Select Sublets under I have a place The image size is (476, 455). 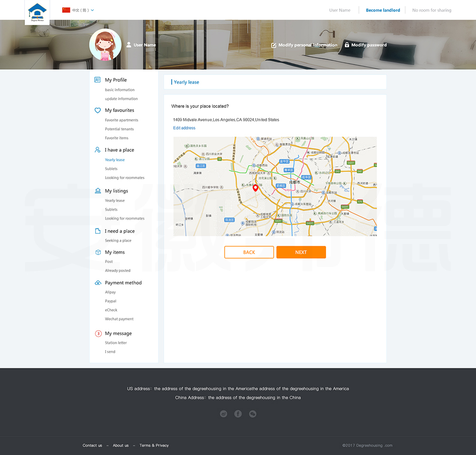[x=111, y=169]
